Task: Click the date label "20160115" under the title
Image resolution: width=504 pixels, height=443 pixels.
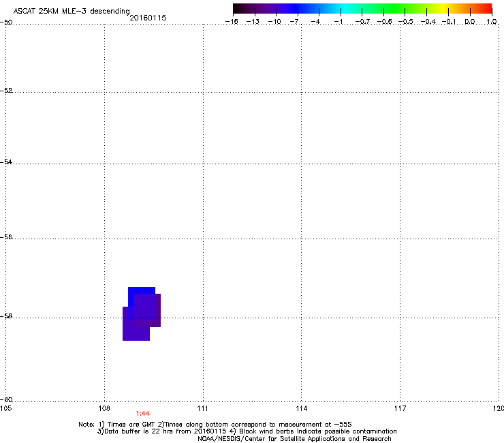Action: [148, 18]
